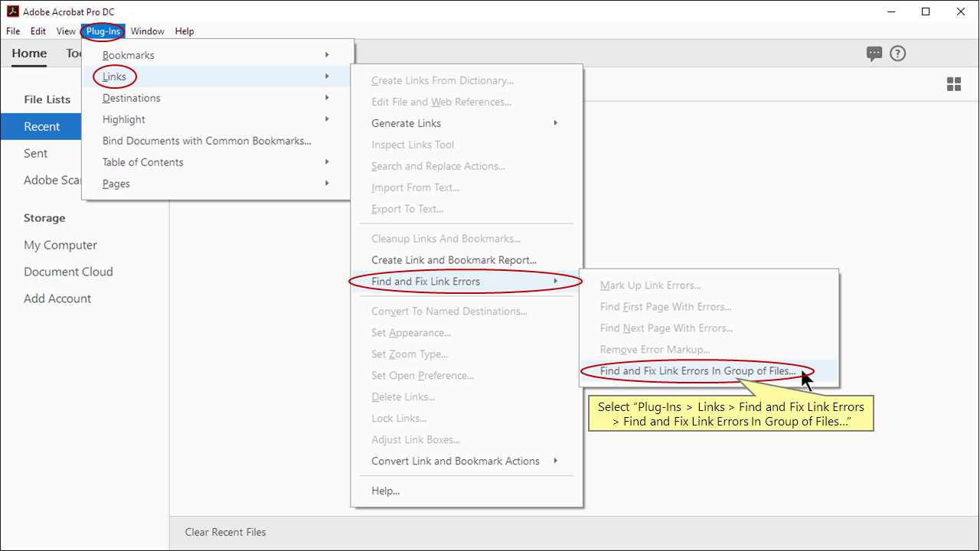The height and width of the screenshot is (551, 980).
Task: Select Bind Documents with Common Bookmarks
Action: [x=207, y=141]
